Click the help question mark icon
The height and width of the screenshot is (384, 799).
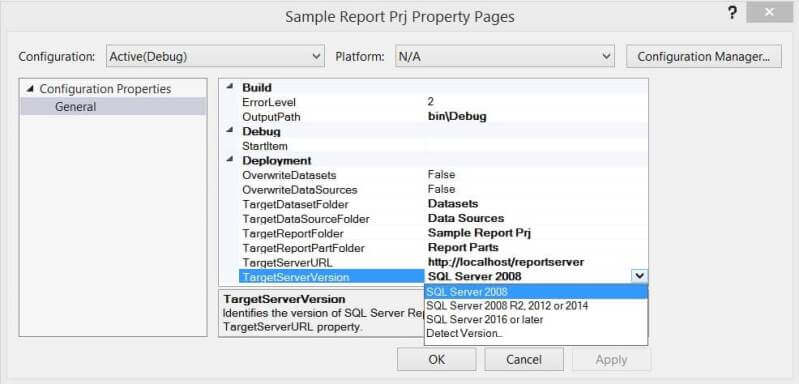[732, 13]
